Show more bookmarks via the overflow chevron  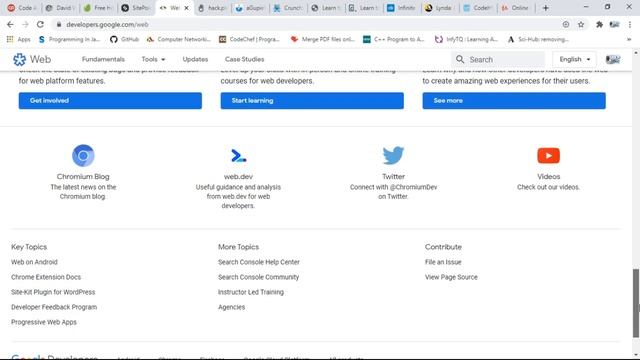(629, 39)
